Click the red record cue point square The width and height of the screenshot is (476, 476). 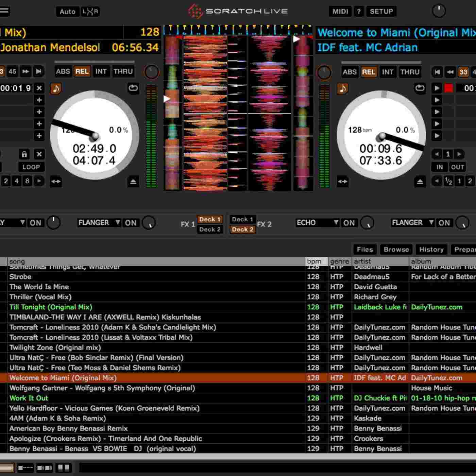tap(448, 88)
